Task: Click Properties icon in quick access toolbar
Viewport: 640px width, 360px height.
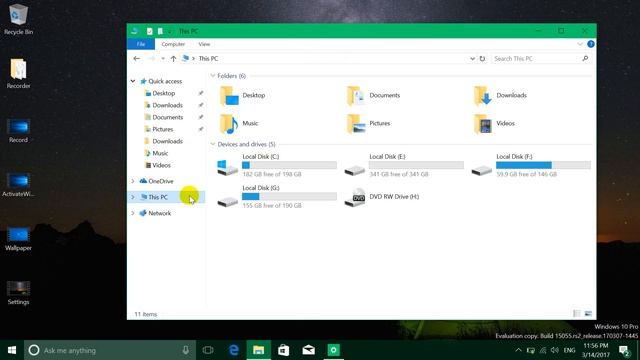Action: [150, 31]
